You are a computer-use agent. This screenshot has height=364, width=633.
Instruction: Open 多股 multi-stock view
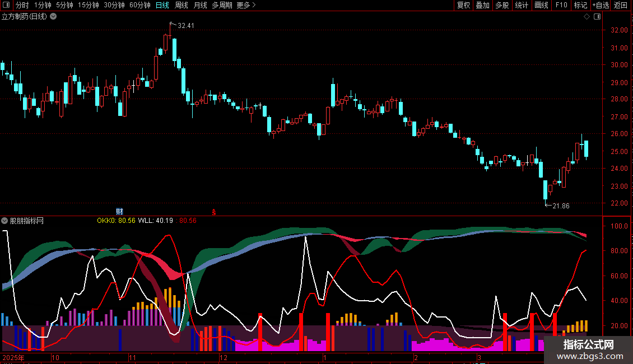(x=502, y=5)
